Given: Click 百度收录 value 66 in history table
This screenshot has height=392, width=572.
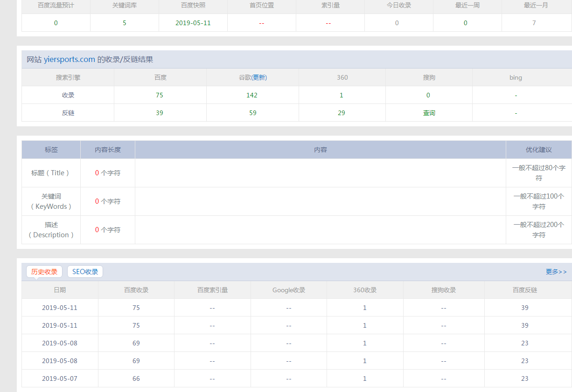Looking at the screenshot, I should 136,378.
